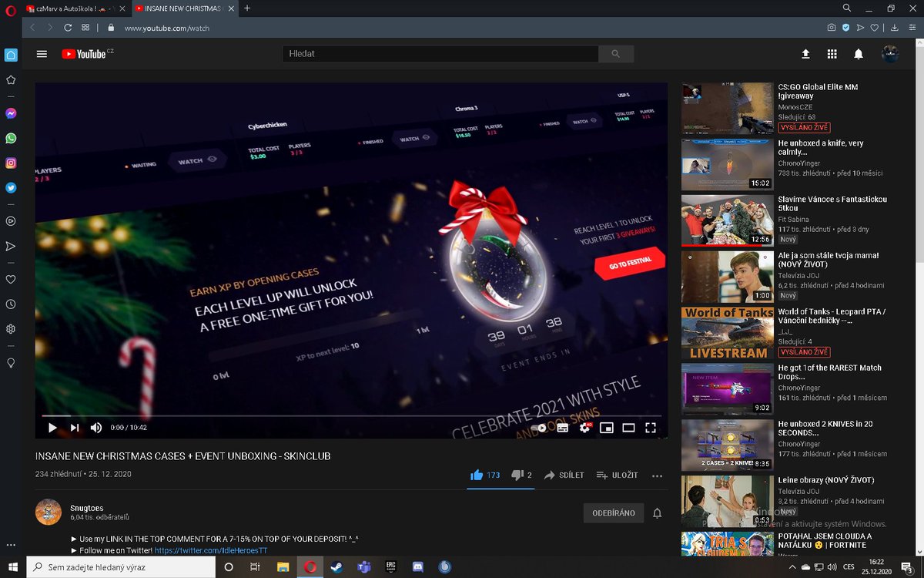Toggle autoplay in the video player
This screenshot has width=924, height=578.
pyautogui.click(x=539, y=428)
